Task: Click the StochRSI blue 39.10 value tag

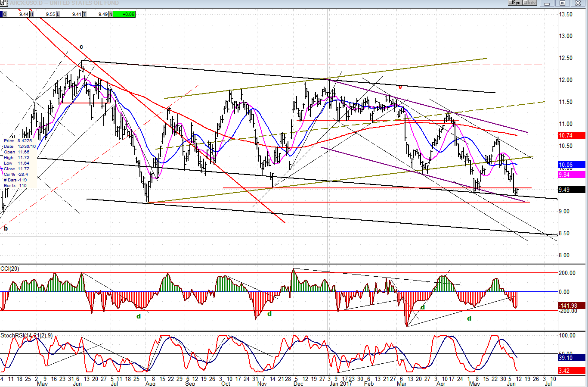Action: point(571,358)
